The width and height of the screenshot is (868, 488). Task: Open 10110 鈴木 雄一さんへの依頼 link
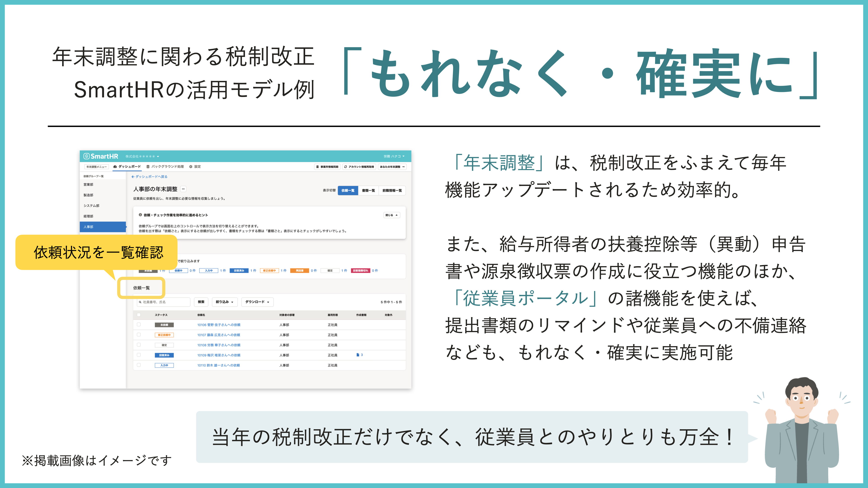click(x=219, y=365)
